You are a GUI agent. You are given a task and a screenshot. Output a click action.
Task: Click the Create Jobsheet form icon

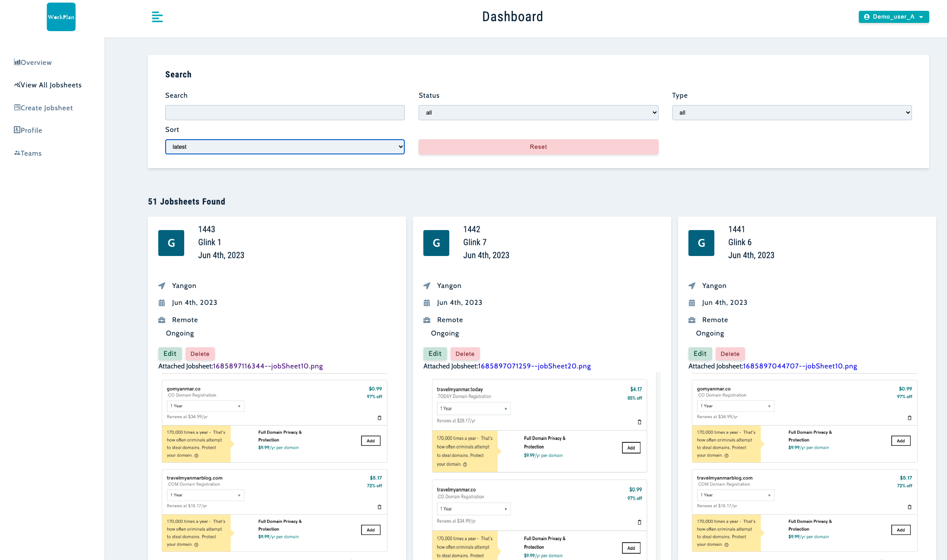[17, 107]
